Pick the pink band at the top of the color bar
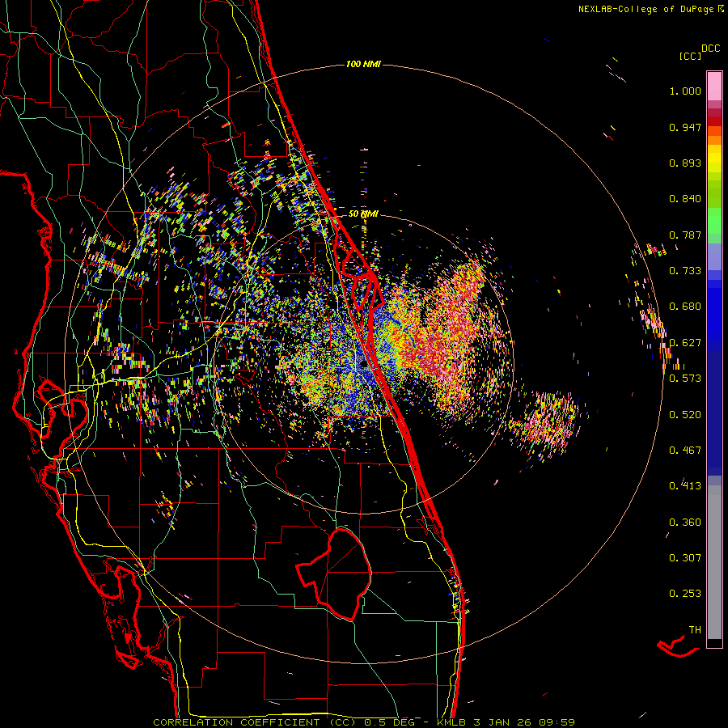This screenshot has width=728, height=728. pyautogui.click(x=714, y=86)
